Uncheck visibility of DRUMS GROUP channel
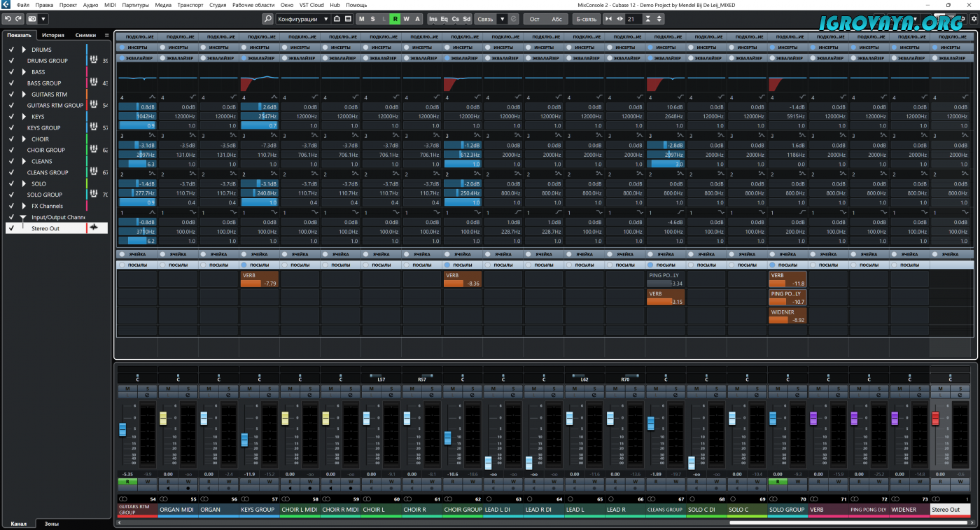 tap(11, 61)
